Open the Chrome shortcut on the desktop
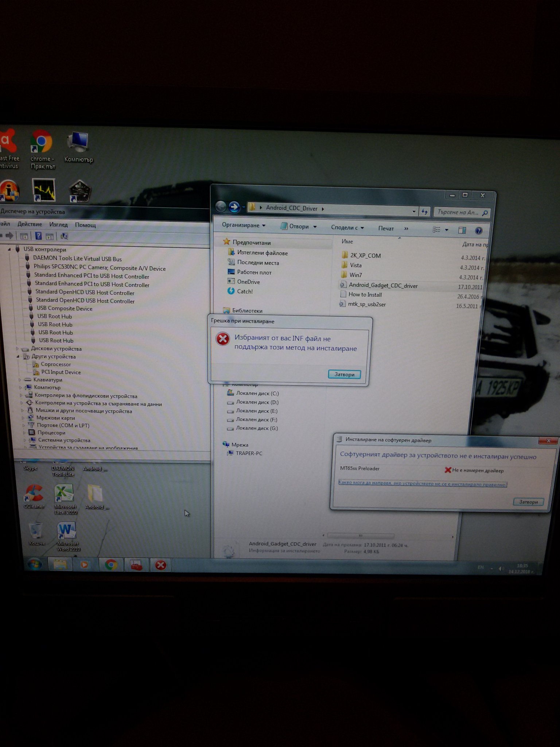The image size is (560, 747). (x=42, y=150)
